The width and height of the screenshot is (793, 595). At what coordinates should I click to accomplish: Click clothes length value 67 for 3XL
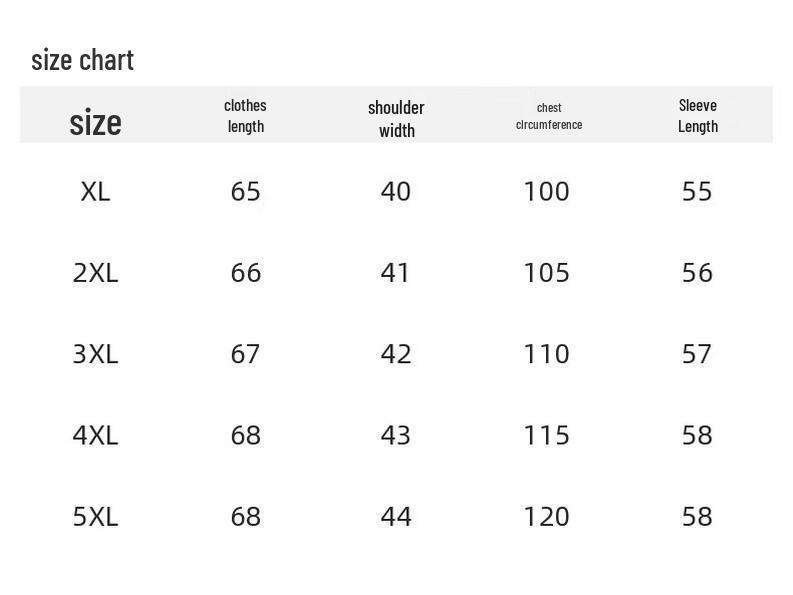[x=245, y=354]
